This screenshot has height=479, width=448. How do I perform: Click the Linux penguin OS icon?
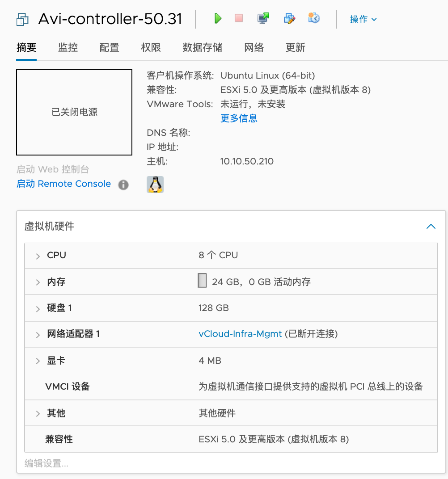[x=155, y=185]
